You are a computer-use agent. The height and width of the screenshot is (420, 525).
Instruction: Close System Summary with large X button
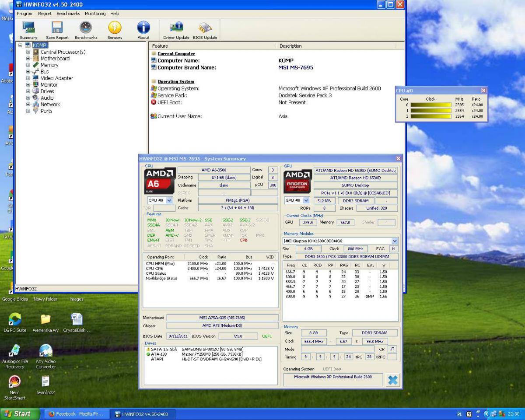coord(392,380)
